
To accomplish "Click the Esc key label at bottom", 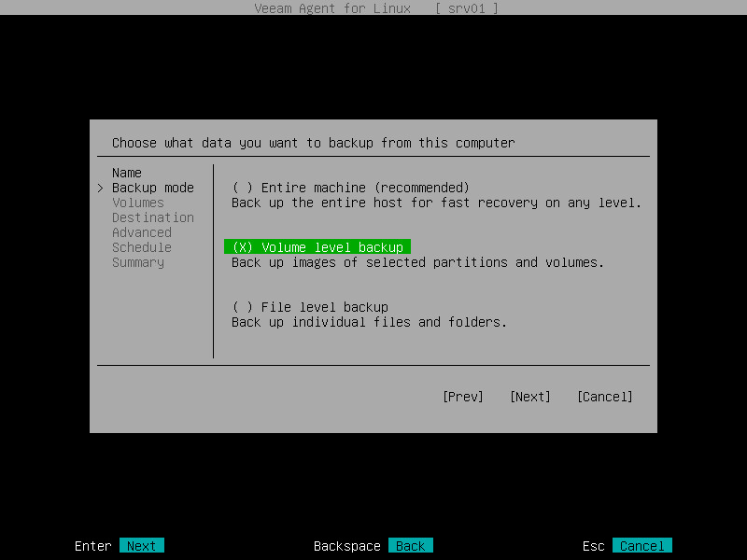I will click(x=593, y=546).
